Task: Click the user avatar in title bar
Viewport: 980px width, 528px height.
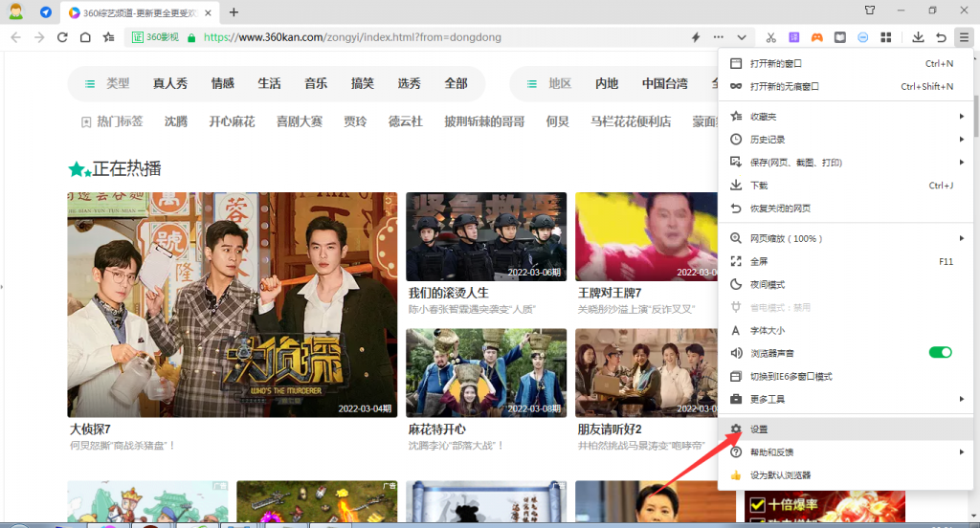Action: 15,11
